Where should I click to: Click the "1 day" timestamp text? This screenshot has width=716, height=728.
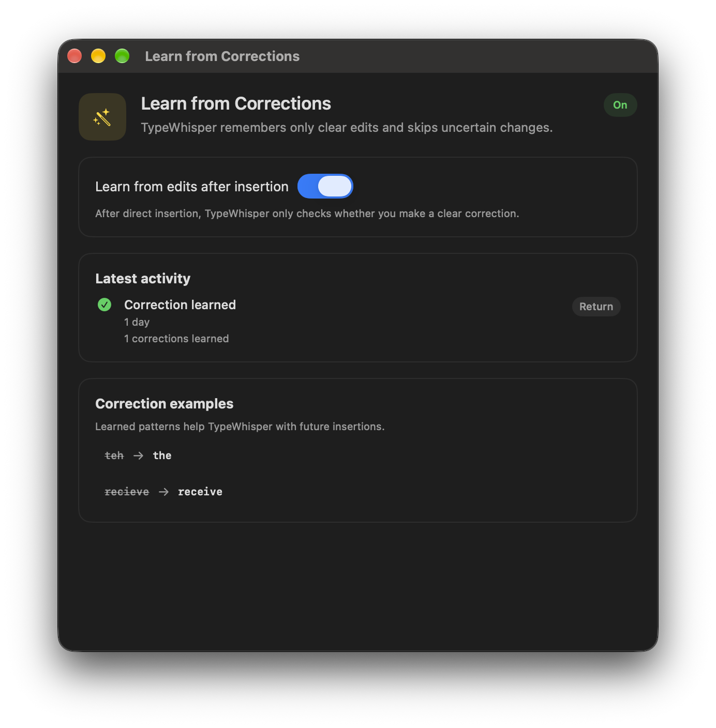tap(137, 322)
